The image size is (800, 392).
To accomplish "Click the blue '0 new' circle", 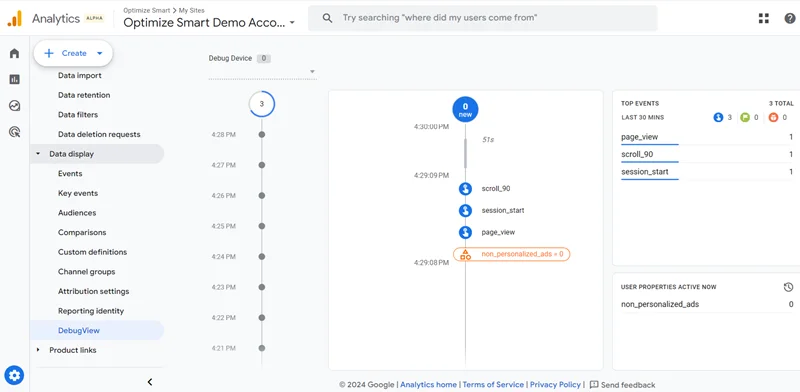I will (x=465, y=110).
